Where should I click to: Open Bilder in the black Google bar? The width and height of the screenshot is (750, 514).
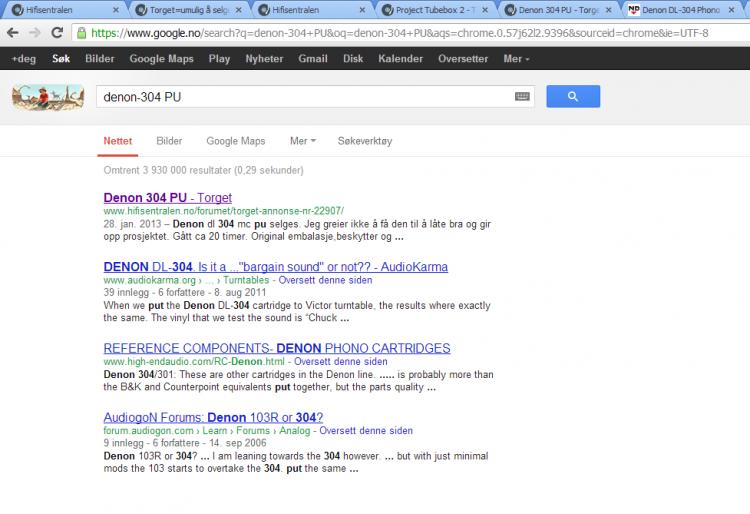point(99,59)
